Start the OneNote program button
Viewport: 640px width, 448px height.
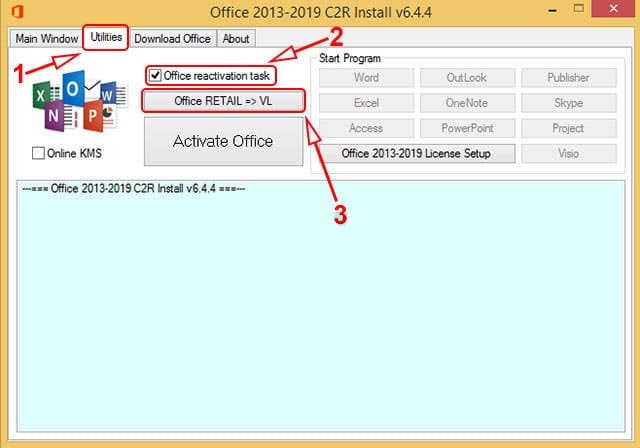pos(467,103)
